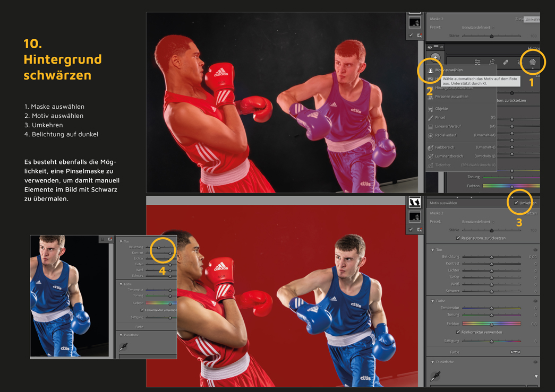Image resolution: width=555 pixels, height=392 pixels.
Task: Adjust Belichtung slider handle in small inset
Action: coord(159,247)
